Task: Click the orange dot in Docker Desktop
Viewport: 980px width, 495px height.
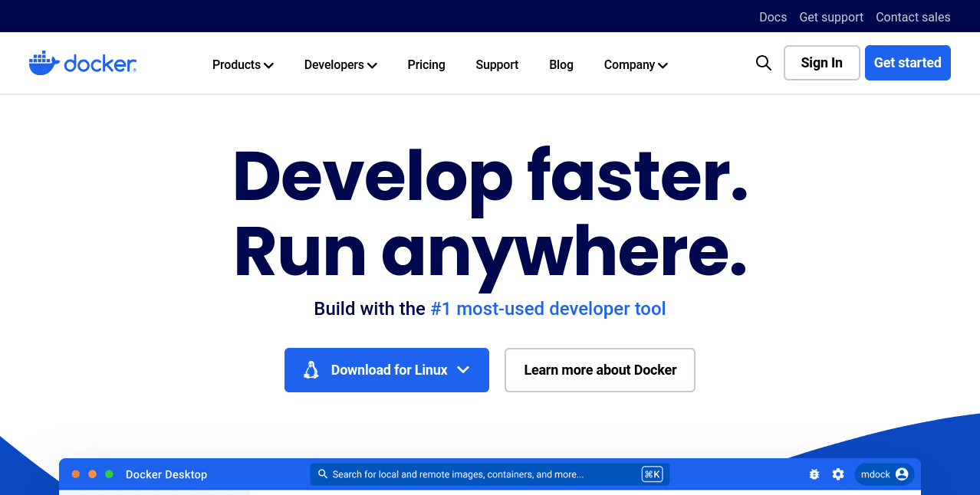Action: tap(92, 474)
